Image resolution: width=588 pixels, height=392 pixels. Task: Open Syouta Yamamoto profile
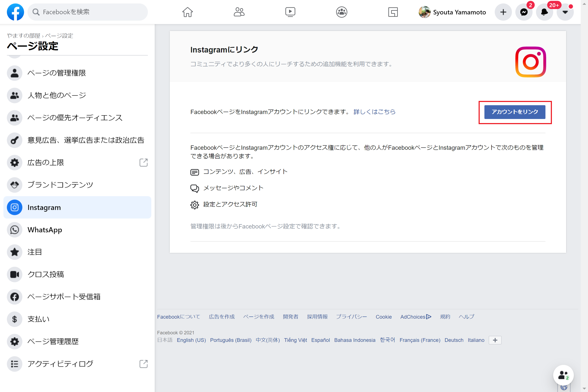(452, 12)
